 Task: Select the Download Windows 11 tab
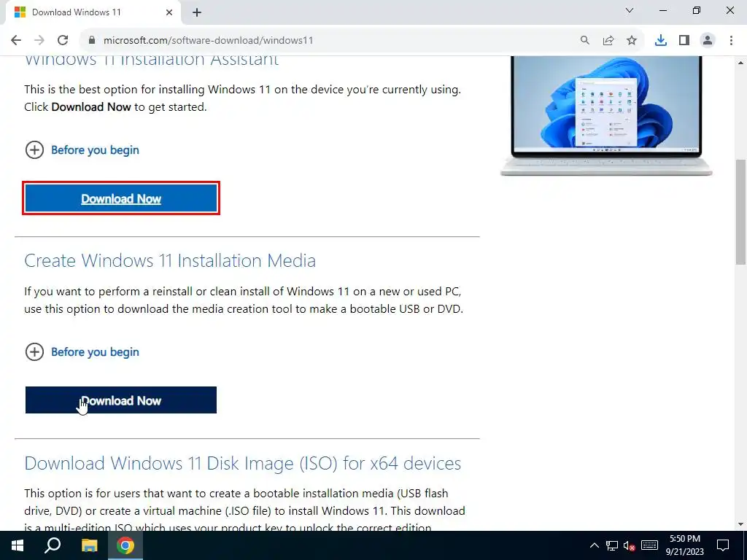(x=93, y=12)
